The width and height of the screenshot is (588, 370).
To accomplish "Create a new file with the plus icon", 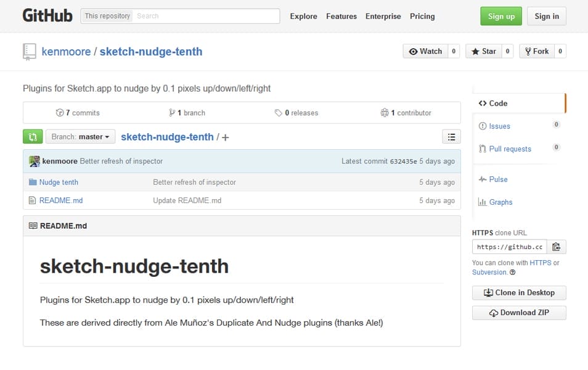I will (x=225, y=137).
